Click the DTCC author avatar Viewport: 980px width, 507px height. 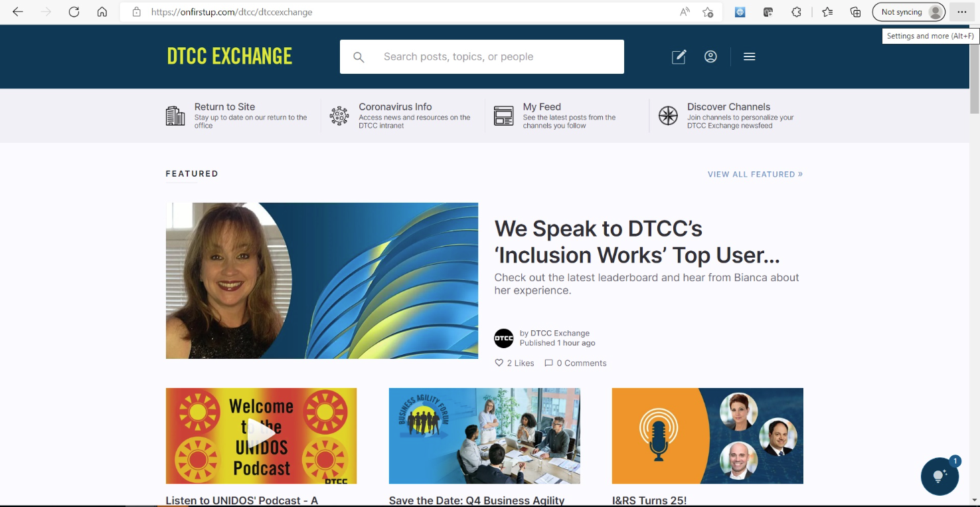coord(504,338)
